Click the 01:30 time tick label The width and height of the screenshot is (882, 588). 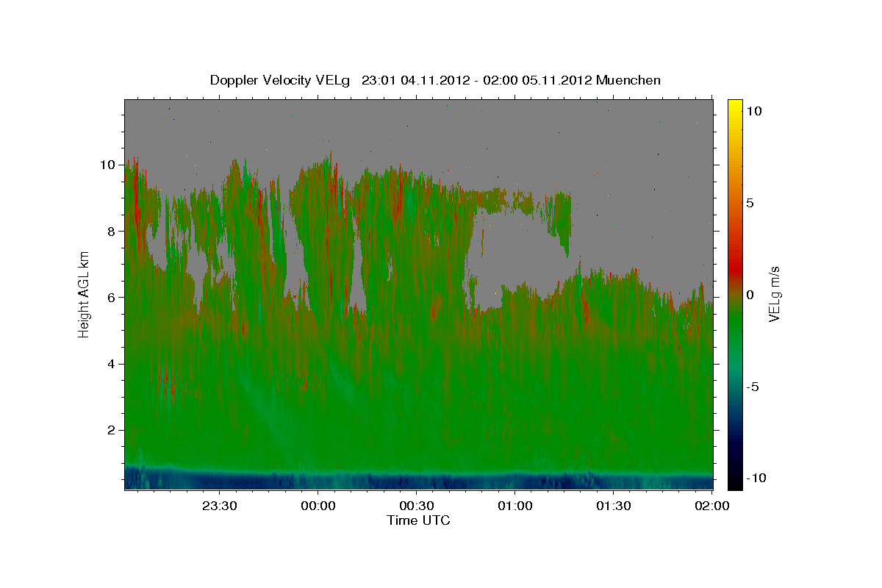point(614,506)
